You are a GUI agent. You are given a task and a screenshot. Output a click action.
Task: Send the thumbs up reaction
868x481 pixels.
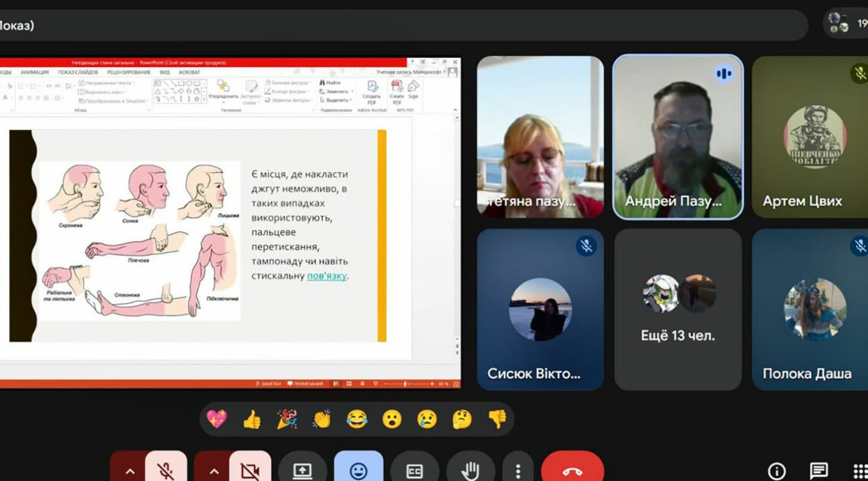click(251, 419)
